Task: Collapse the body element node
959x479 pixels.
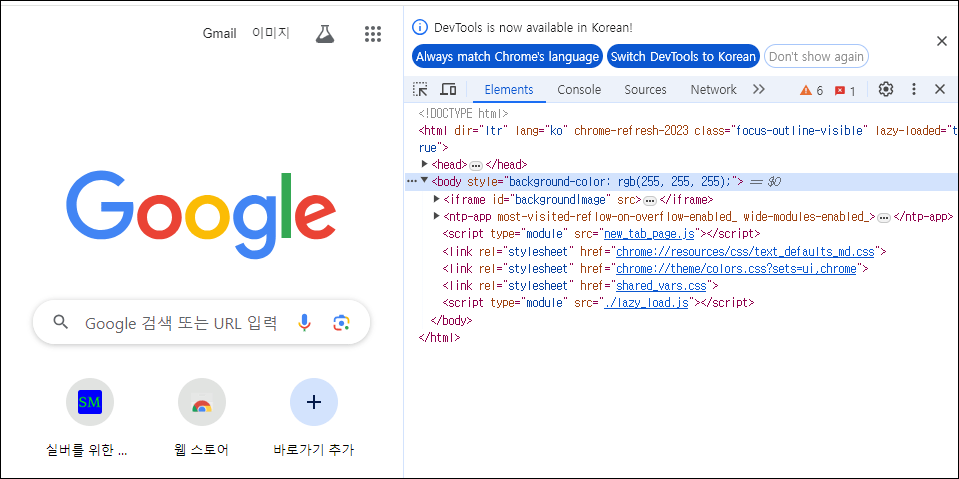Action: point(424,181)
